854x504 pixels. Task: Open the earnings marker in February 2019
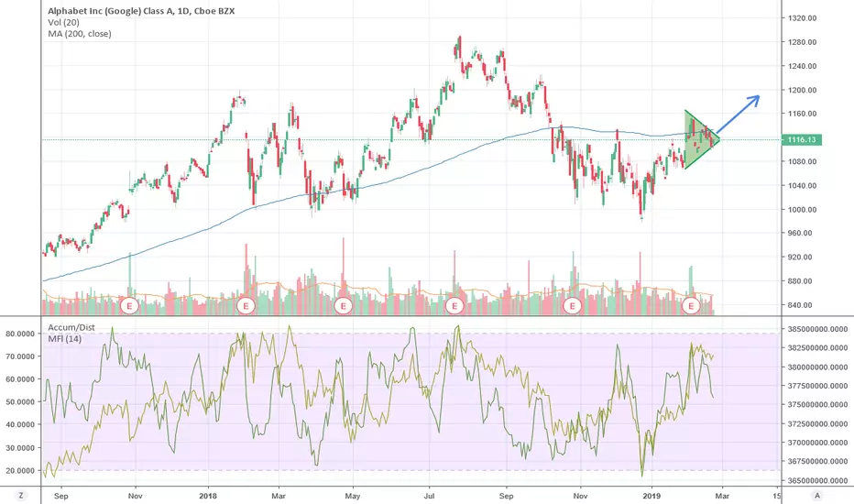(x=691, y=306)
